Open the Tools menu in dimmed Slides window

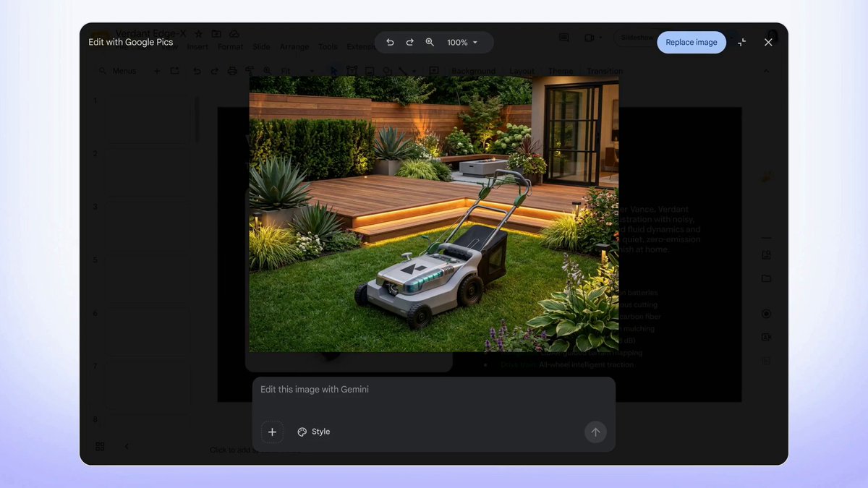328,47
